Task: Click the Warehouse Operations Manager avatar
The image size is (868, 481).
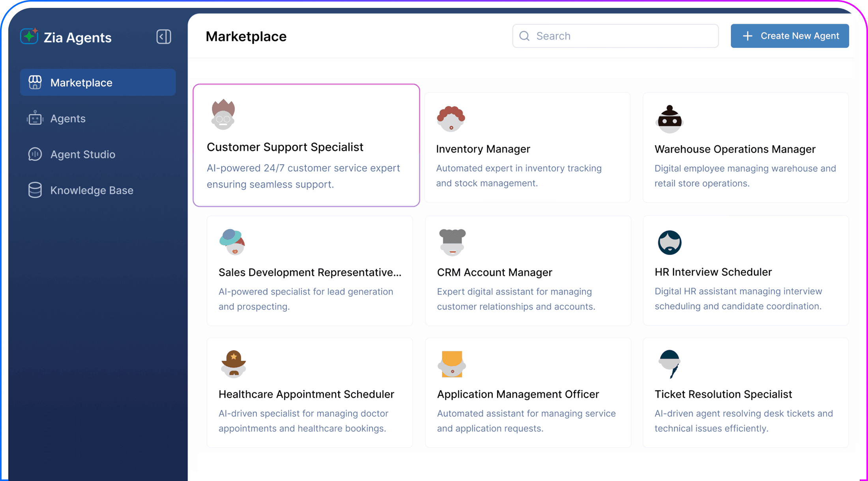Action: tap(670, 119)
